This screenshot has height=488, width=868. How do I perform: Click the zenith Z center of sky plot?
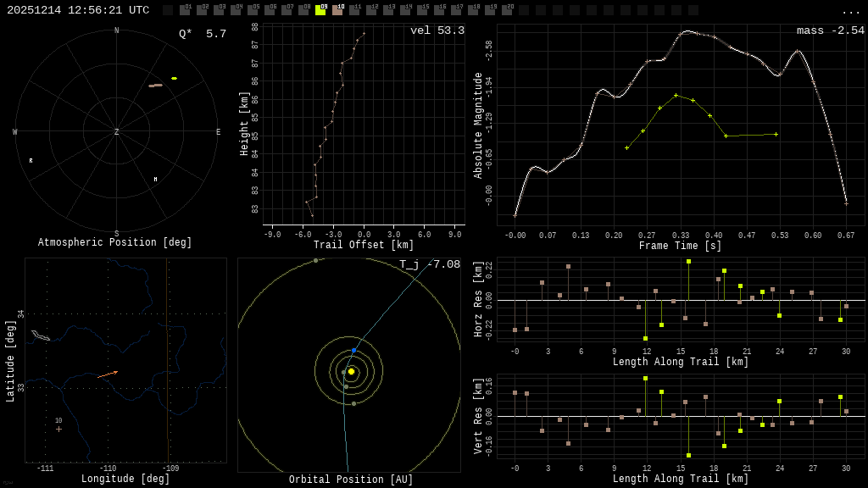[x=117, y=132]
